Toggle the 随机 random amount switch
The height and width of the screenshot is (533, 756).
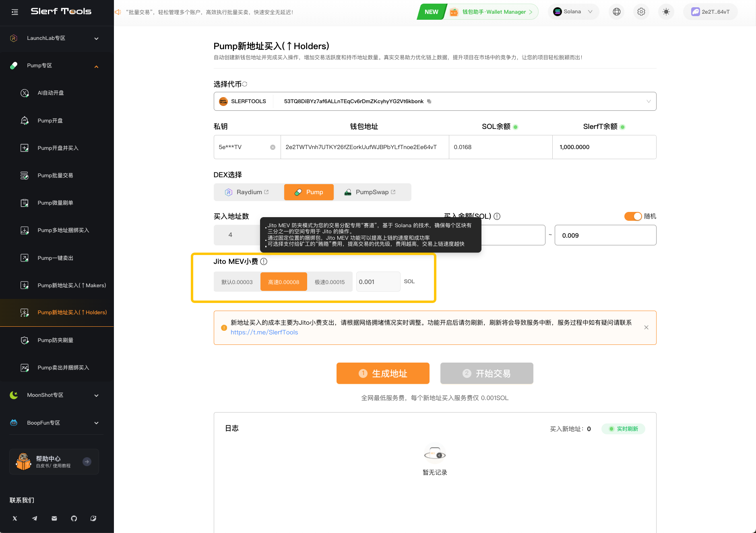pyautogui.click(x=633, y=216)
